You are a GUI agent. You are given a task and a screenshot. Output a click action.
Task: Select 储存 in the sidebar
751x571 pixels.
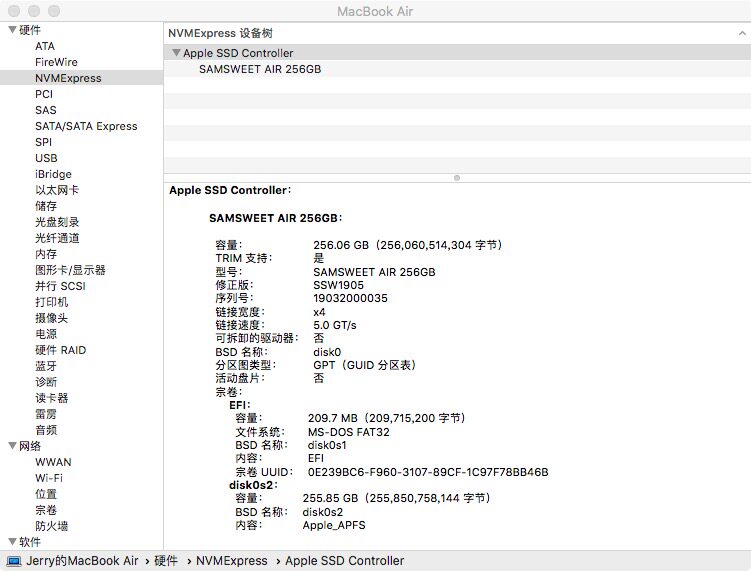(x=46, y=206)
